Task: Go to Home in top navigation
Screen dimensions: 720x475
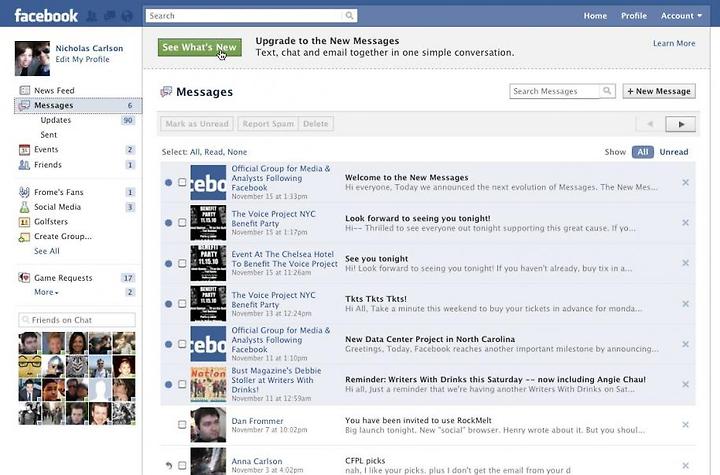Action: [x=595, y=16]
